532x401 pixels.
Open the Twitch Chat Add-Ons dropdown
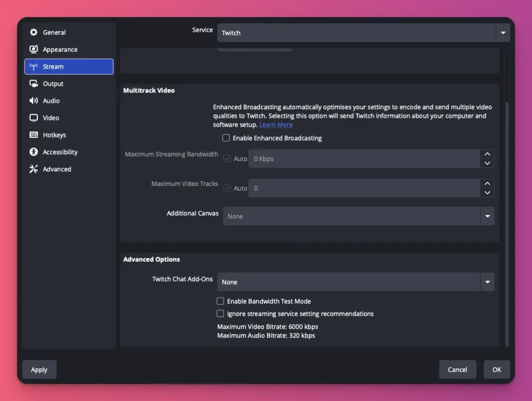point(355,282)
